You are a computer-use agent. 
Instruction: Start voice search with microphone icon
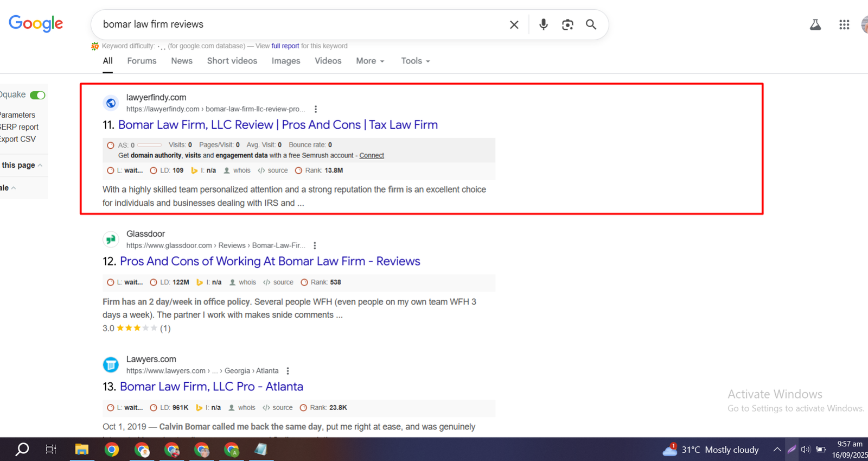(x=543, y=24)
